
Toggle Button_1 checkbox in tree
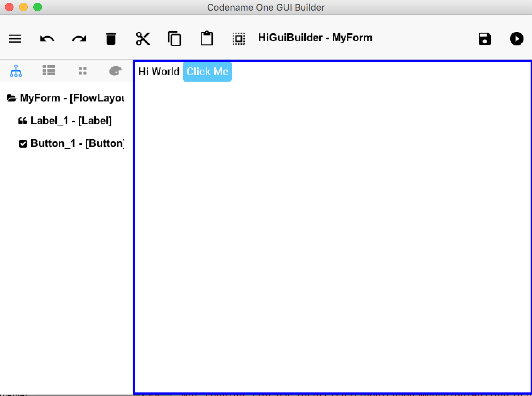pyautogui.click(x=23, y=143)
